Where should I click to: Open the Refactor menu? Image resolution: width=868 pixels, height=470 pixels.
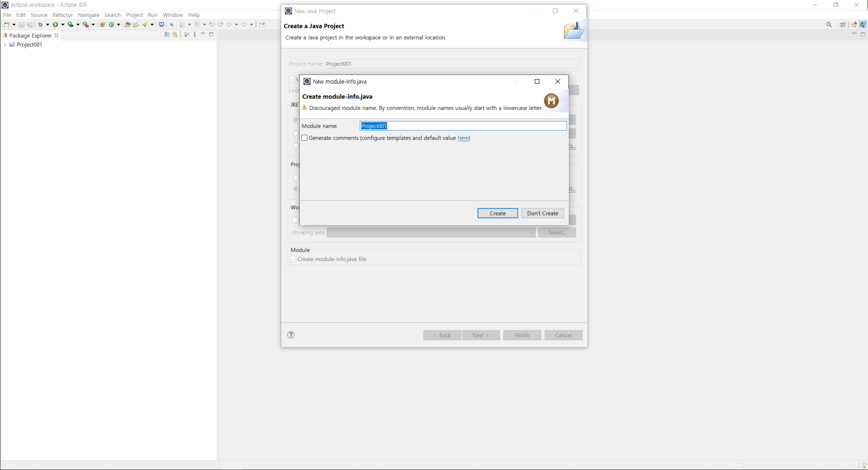pos(62,15)
